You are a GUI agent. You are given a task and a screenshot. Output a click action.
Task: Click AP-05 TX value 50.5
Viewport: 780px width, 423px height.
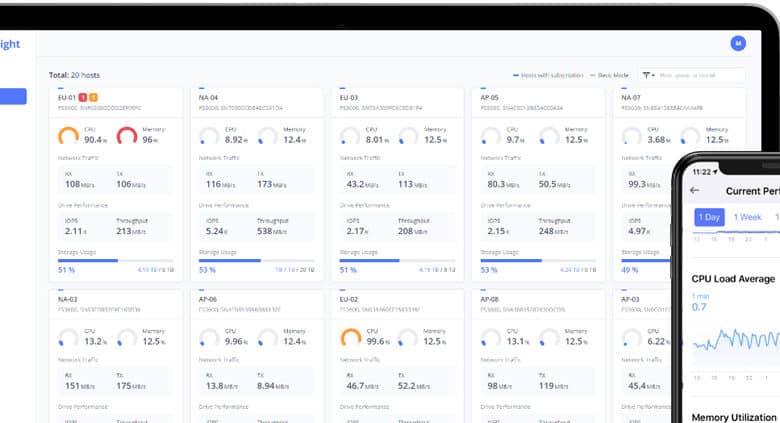point(554,184)
